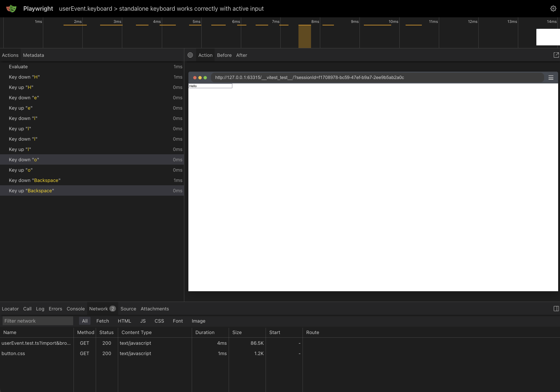Switch to the Metadata tab

33,55
